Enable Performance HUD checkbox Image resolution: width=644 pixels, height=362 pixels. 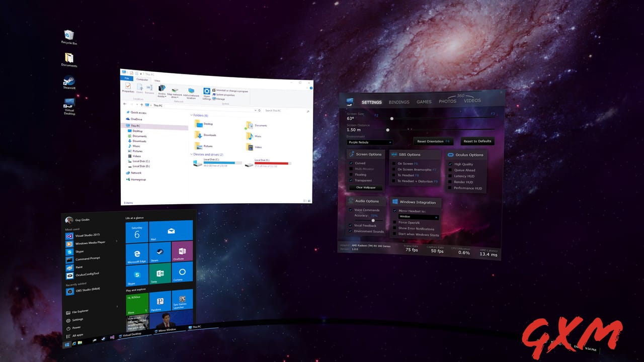click(x=450, y=188)
